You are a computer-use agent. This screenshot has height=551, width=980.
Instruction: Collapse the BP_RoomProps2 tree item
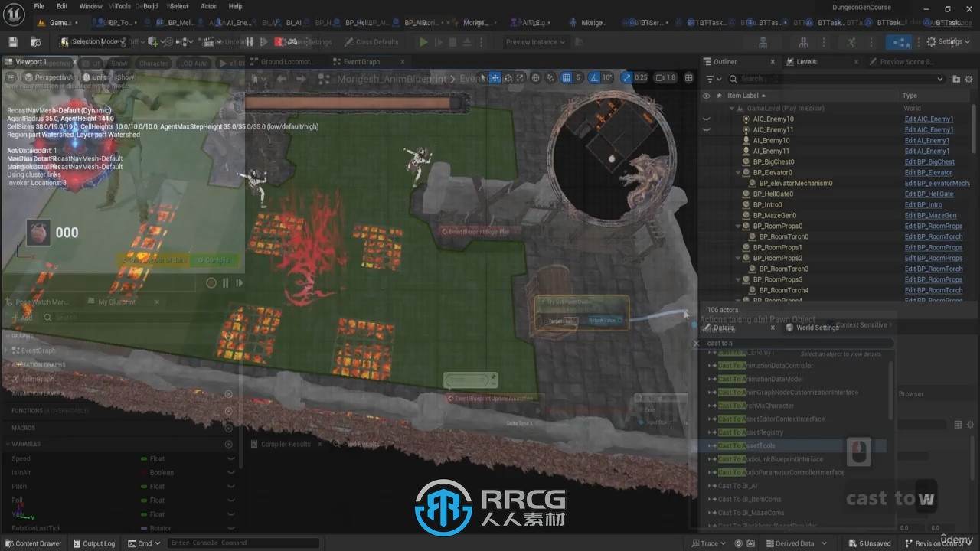pos(738,258)
